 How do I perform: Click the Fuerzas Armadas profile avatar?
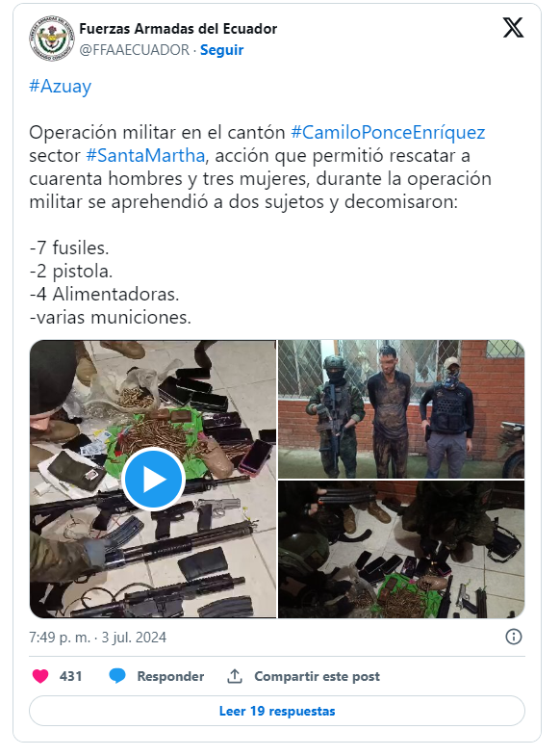point(52,39)
